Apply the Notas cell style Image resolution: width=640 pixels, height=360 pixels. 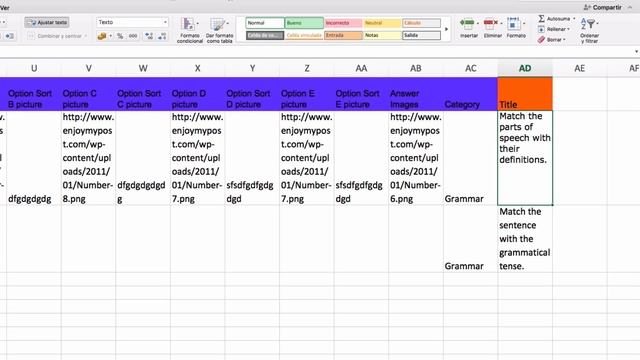click(x=382, y=35)
